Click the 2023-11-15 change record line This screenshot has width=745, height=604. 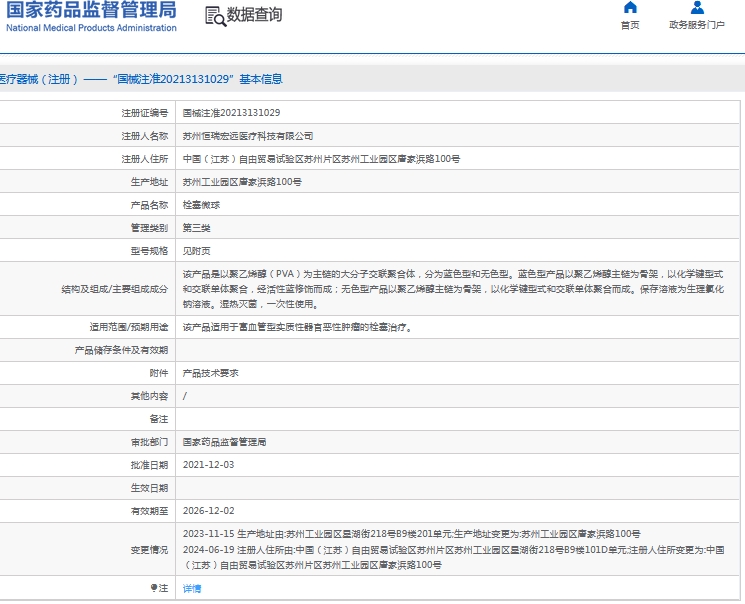pos(411,534)
